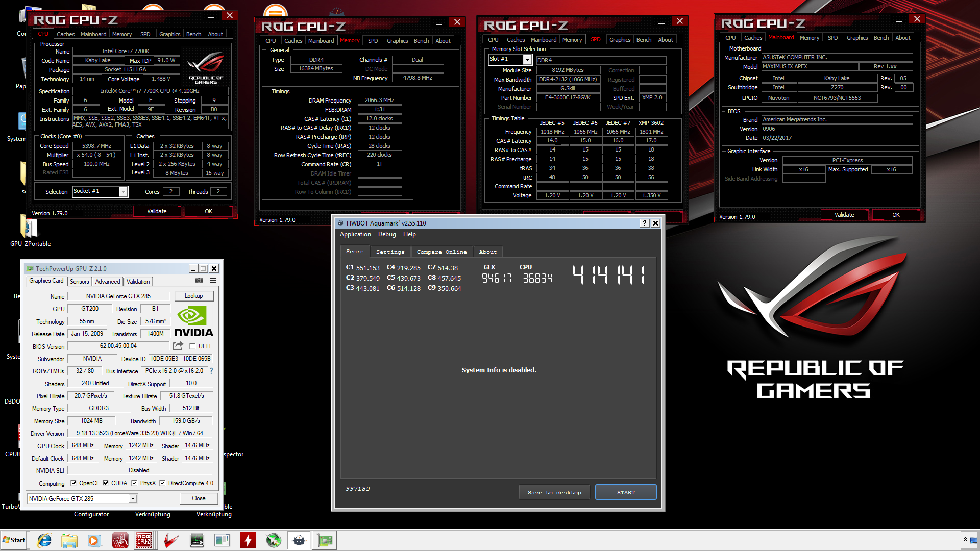This screenshot has width=980, height=551.
Task: Open the Application menu in Aquamark
Action: tap(355, 234)
